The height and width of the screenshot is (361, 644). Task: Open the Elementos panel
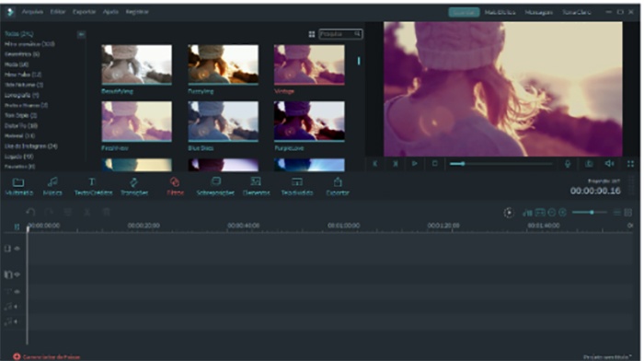[257, 186]
